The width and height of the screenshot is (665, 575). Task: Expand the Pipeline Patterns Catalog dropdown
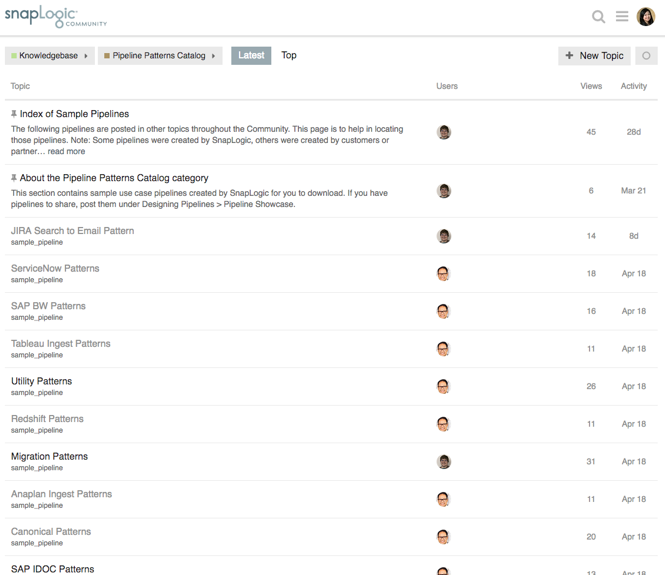pyautogui.click(x=160, y=56)
